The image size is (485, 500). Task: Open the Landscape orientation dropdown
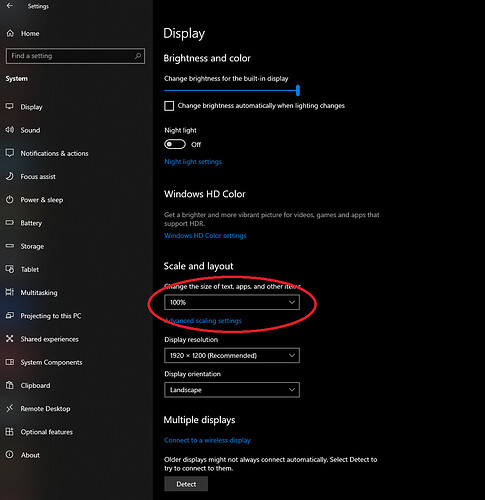click(x=232, y=390)
